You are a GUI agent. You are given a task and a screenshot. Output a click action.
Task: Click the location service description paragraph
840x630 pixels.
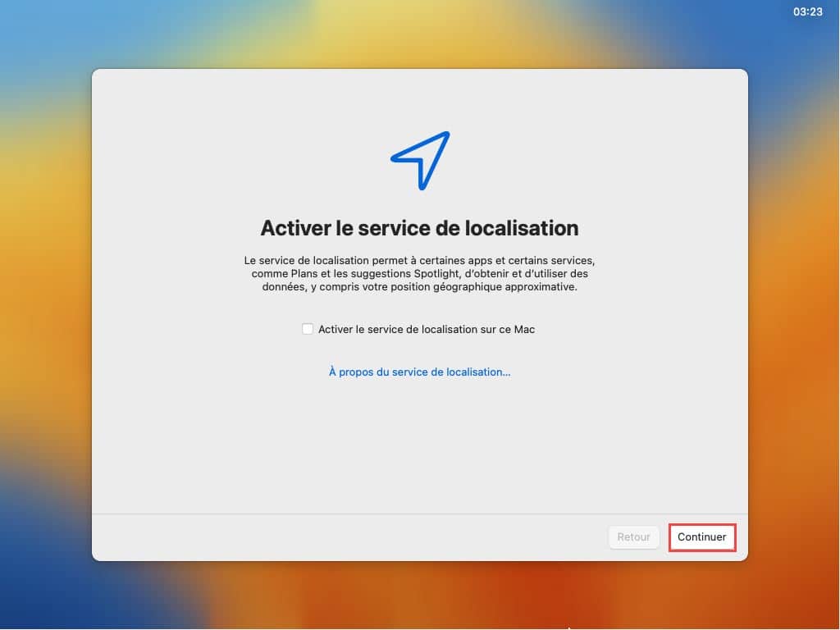(x=419, y=273)
